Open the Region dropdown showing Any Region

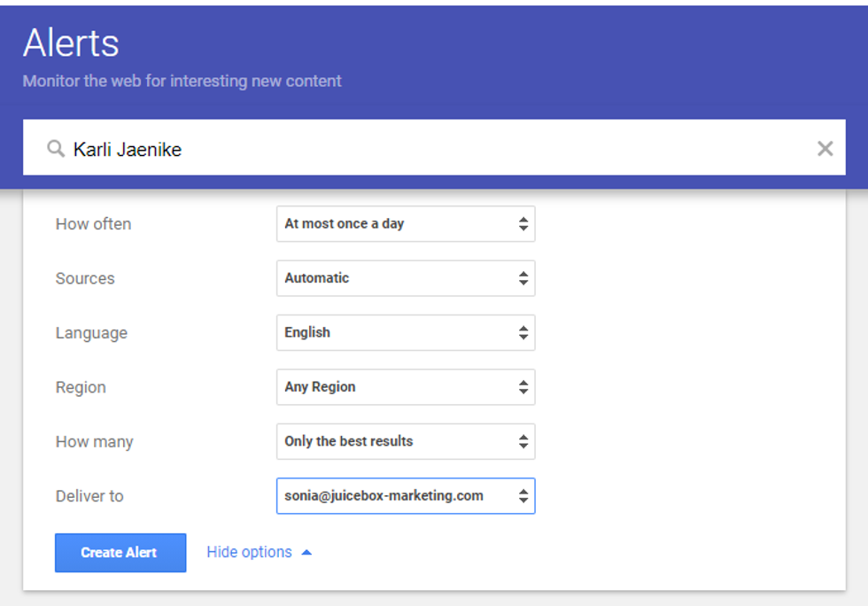coord(399,387)
